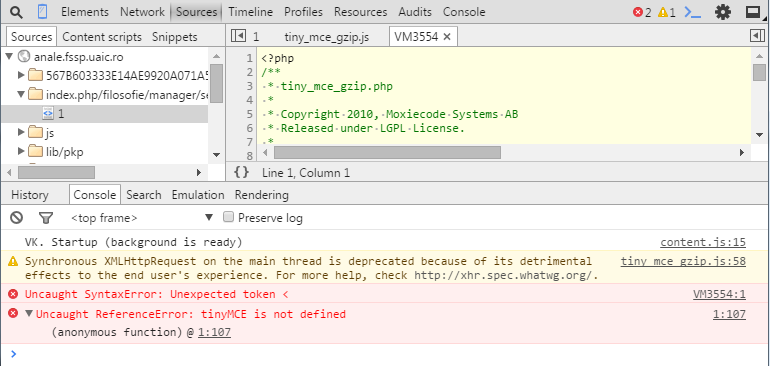Enable the Preserve log checkbox
This screenshot has height=366, width=770.
228,217
